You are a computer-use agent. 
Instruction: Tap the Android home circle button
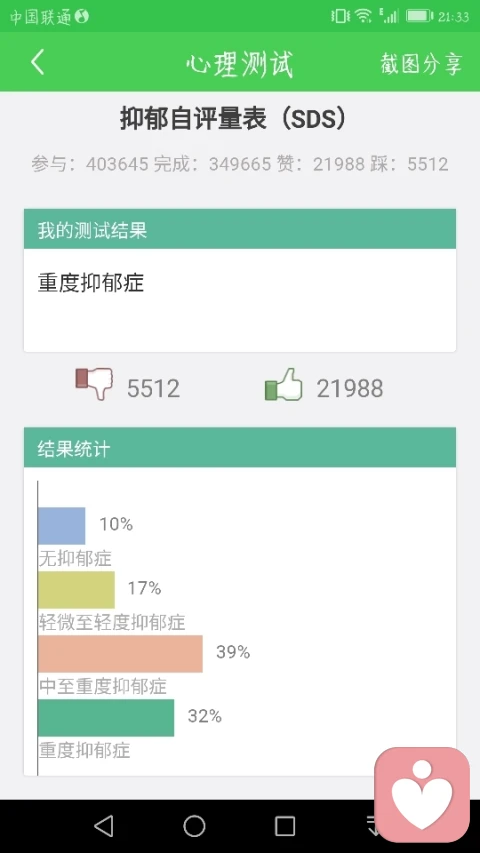click(194, 826)
